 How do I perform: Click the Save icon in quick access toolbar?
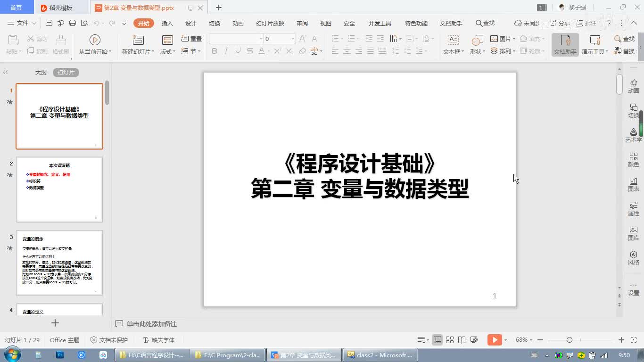click(x=49, y=23)
